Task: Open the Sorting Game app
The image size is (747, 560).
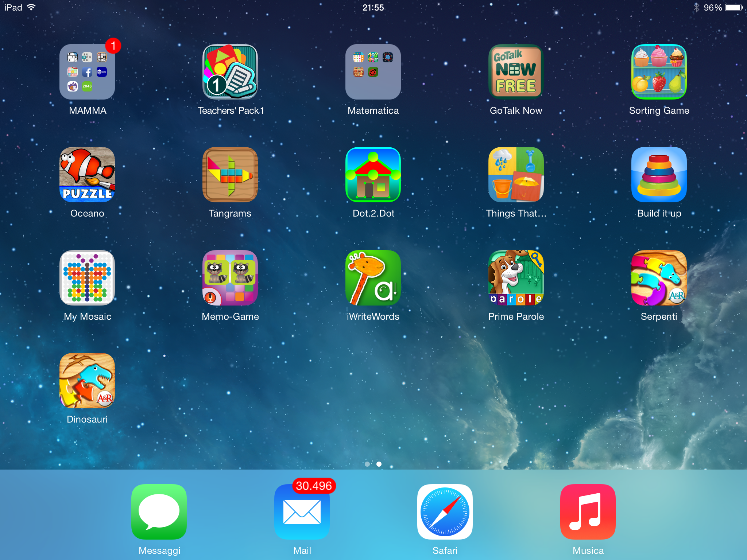Action: 659,72
